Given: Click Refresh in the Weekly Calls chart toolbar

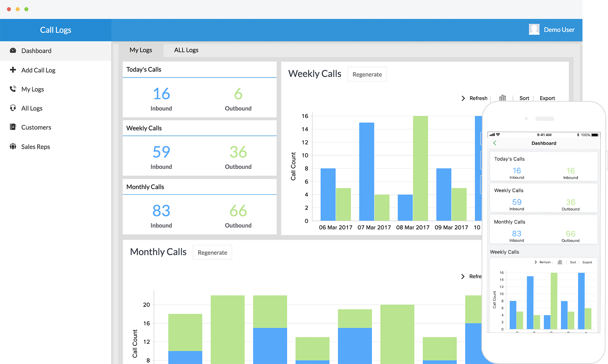Looking at the screenshot, I should point(478,98).
